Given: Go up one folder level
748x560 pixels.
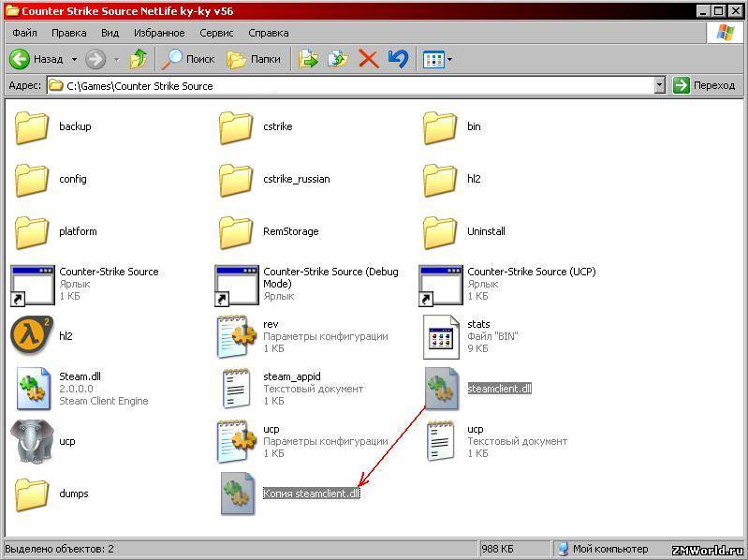Looking at the screenshot, I should coord(139,59).
